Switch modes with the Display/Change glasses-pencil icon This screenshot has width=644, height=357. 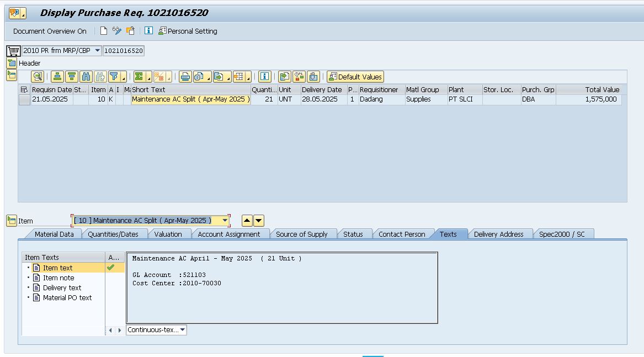tap(117, 31)
